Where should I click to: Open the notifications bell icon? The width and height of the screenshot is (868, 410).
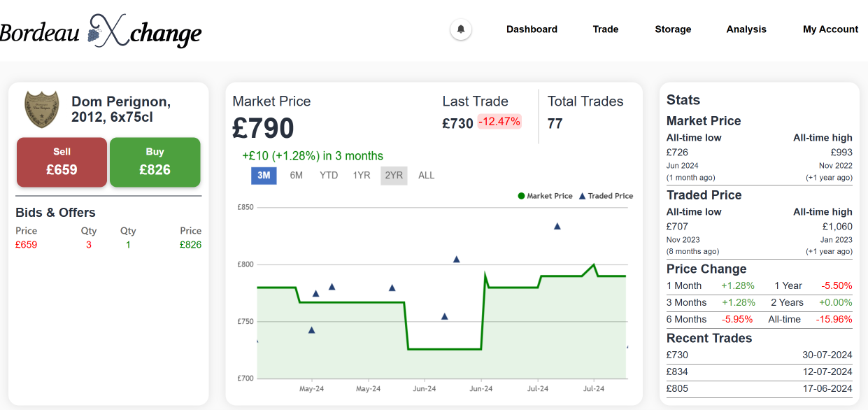460,29
